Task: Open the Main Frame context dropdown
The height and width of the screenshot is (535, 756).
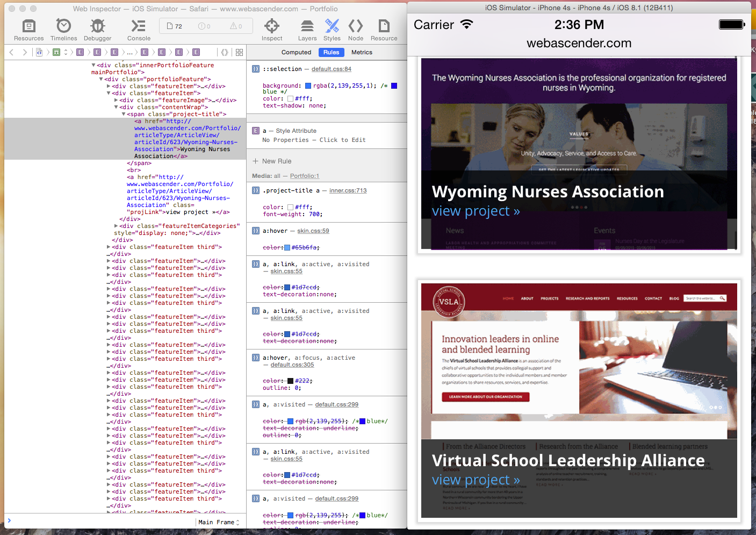Action: point(219,522)
